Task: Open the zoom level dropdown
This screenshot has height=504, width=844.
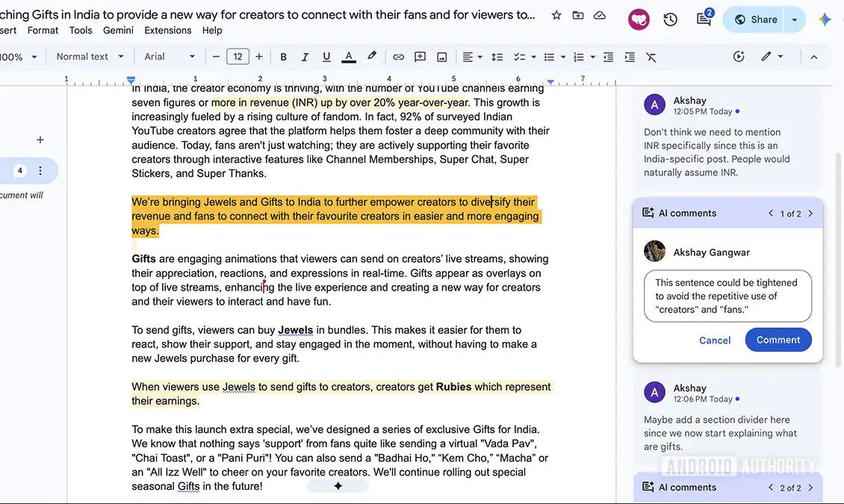Action: click(x=19, y=57)
